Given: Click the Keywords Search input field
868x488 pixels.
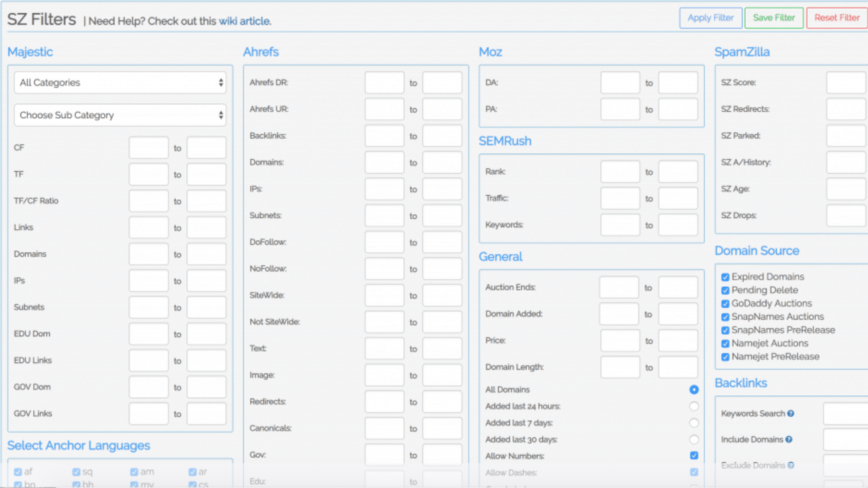Looking at the screenshot, I should point(845,413).
